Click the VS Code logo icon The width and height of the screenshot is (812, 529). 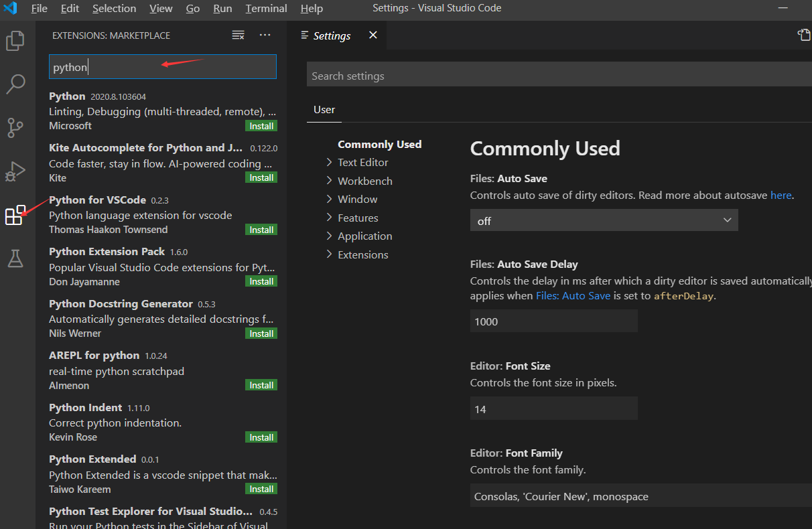[10, 9]
